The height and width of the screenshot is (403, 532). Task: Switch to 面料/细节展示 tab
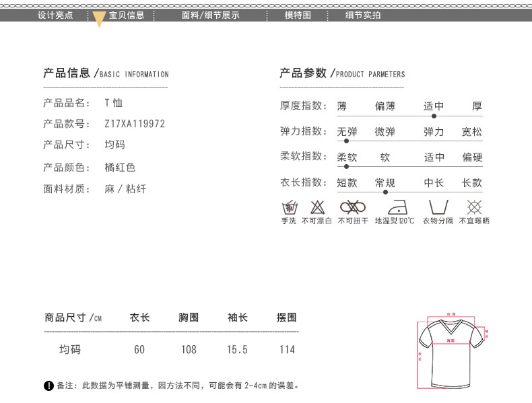[x=210, y=15]
